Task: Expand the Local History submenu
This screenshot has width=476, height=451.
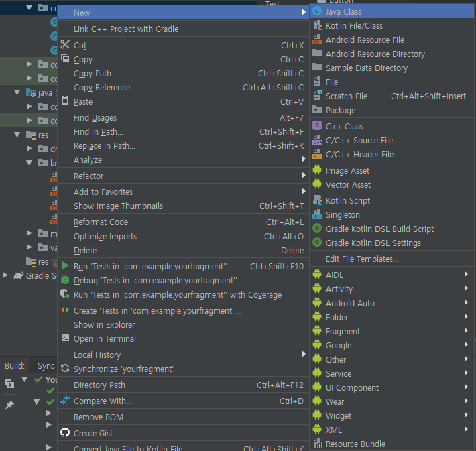Action: [x=183, y=355]
